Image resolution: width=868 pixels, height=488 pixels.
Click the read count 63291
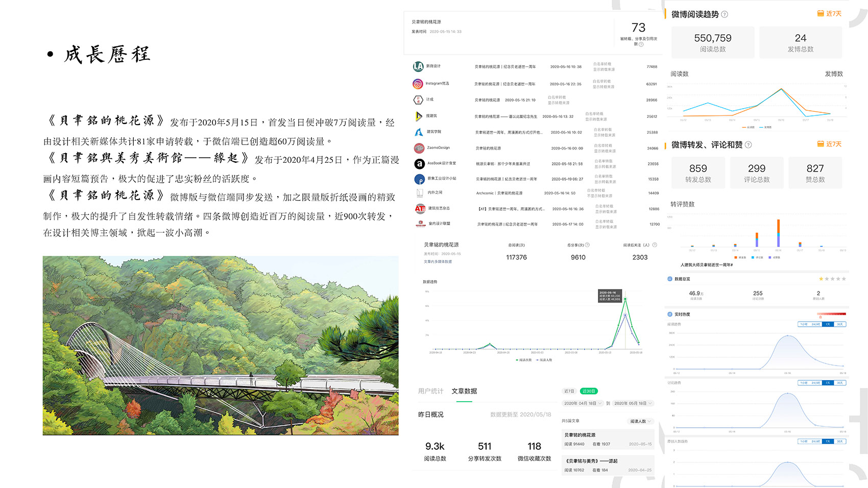tap(652, 84)
